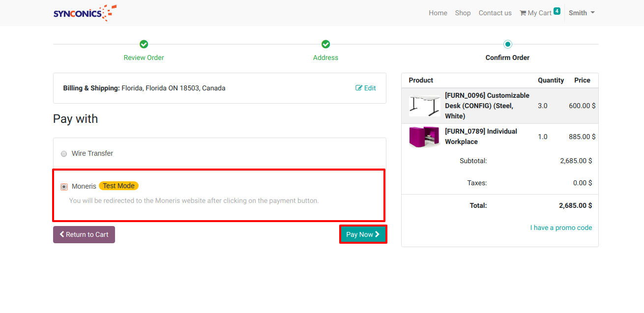Click the Individual Workplace product thumbnail

click(x=424, y=137)
